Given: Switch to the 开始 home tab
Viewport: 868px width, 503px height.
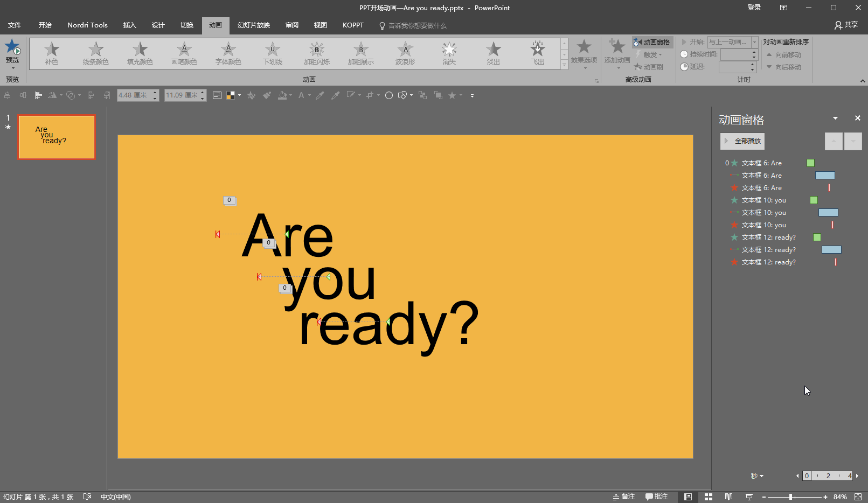Looking at the screenshot, I should (45, 25).
